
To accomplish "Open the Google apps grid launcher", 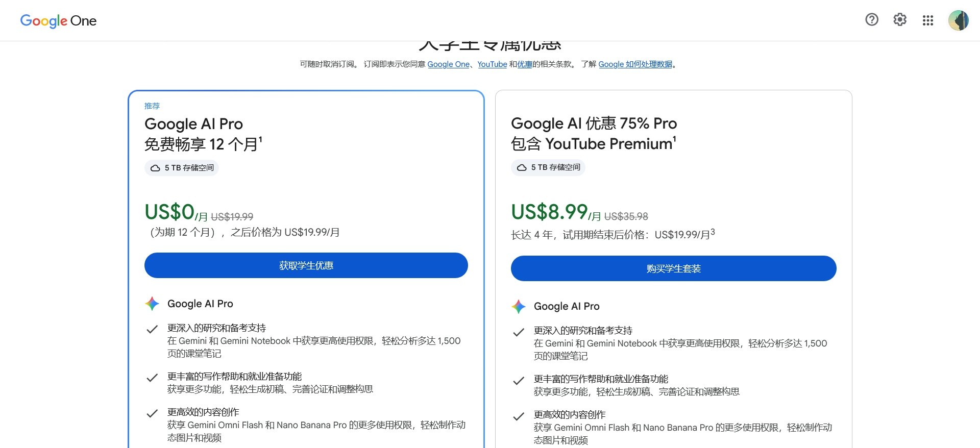I will (928, 20).
